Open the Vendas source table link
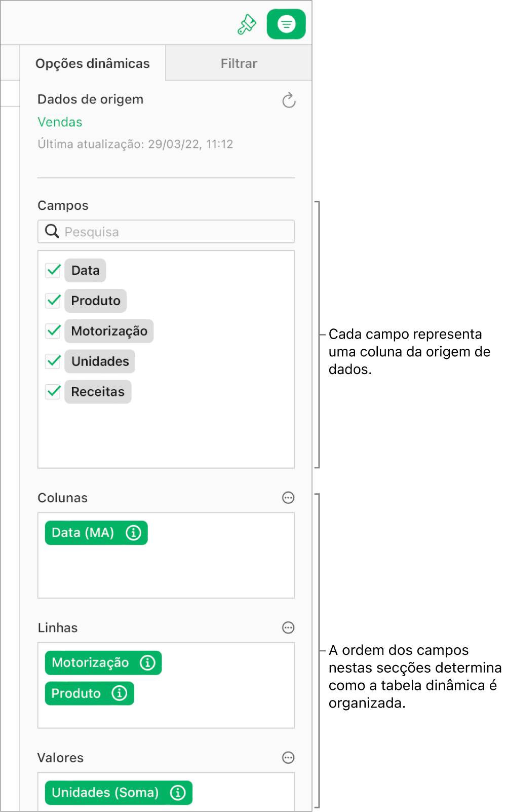 tap(60, 122)
